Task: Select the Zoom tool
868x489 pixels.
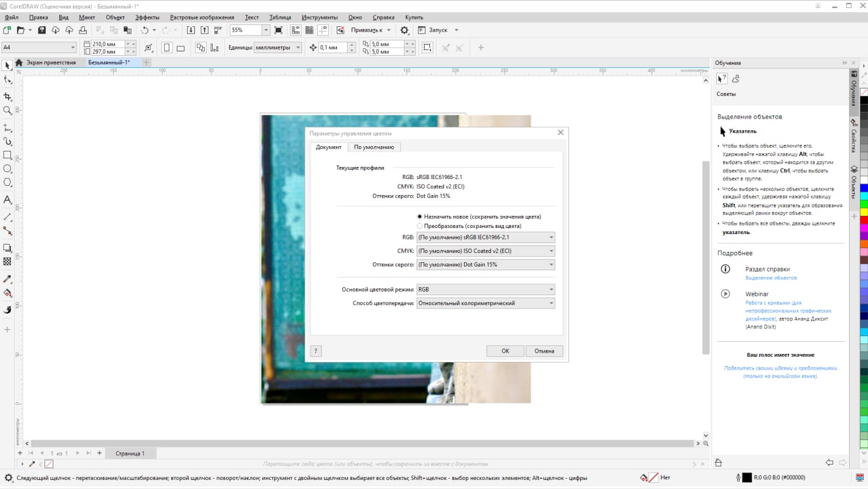Action: pyautogui.click(x=7, y=110)
